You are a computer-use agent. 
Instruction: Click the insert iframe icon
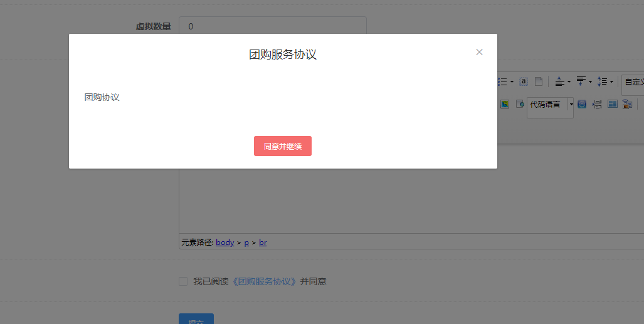point(519,104)
